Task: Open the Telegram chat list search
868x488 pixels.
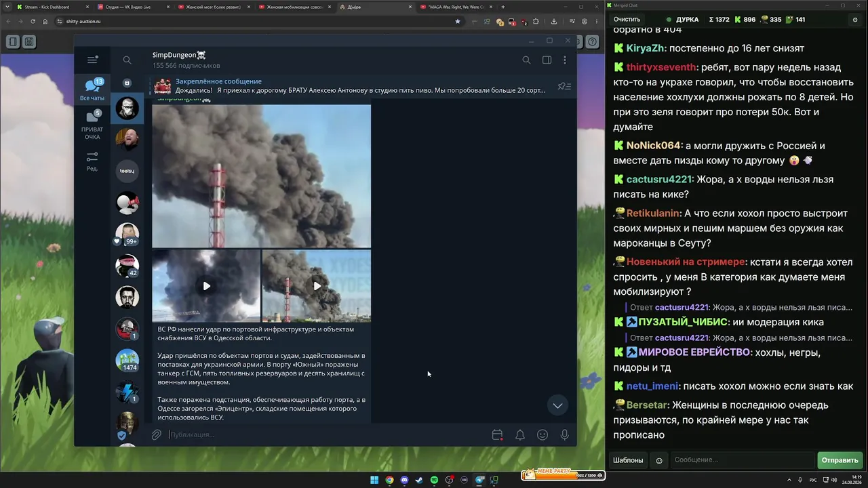Action: 127,60
